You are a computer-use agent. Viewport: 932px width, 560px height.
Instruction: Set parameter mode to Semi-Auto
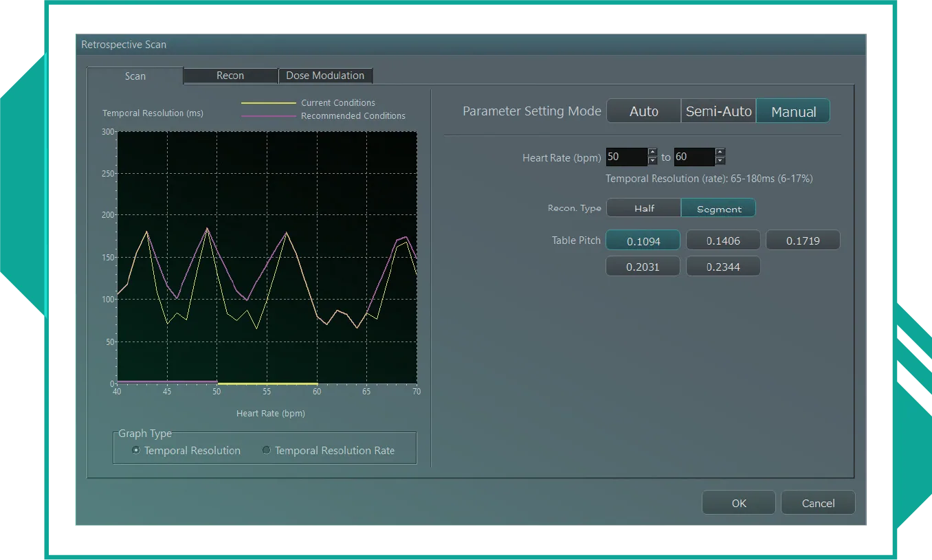[719, 111]
